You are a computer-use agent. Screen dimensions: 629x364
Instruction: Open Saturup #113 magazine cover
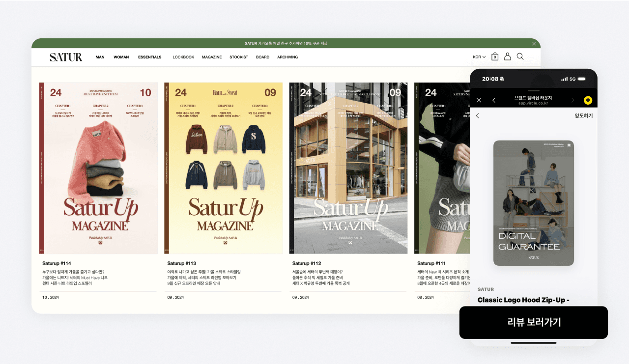coord(223,168)
